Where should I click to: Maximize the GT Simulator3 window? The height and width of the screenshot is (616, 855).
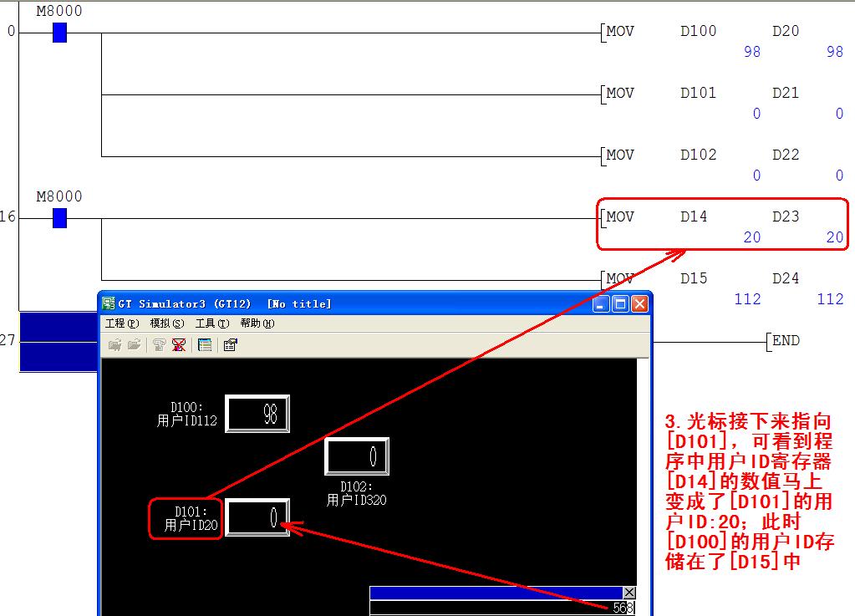pos(620,304)
